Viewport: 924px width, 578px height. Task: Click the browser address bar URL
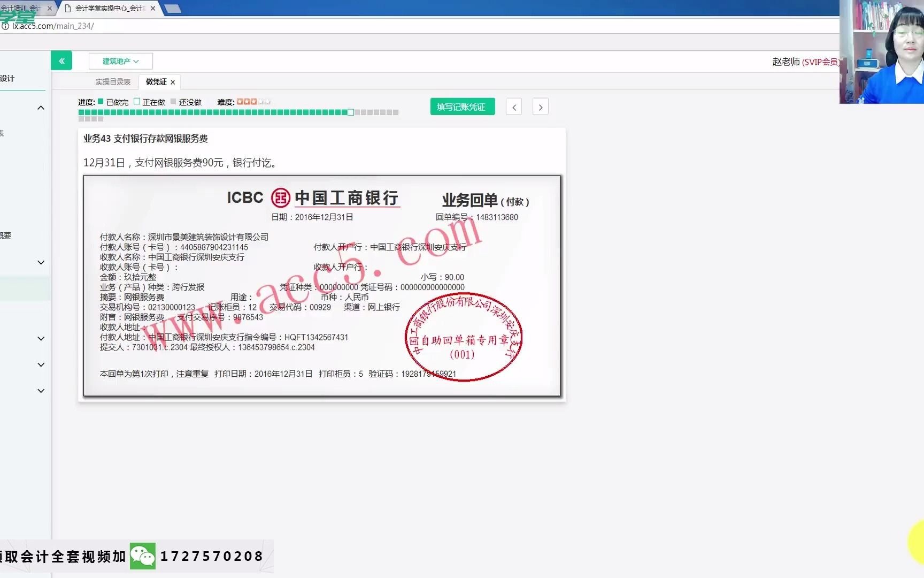(x=53, y=26)
